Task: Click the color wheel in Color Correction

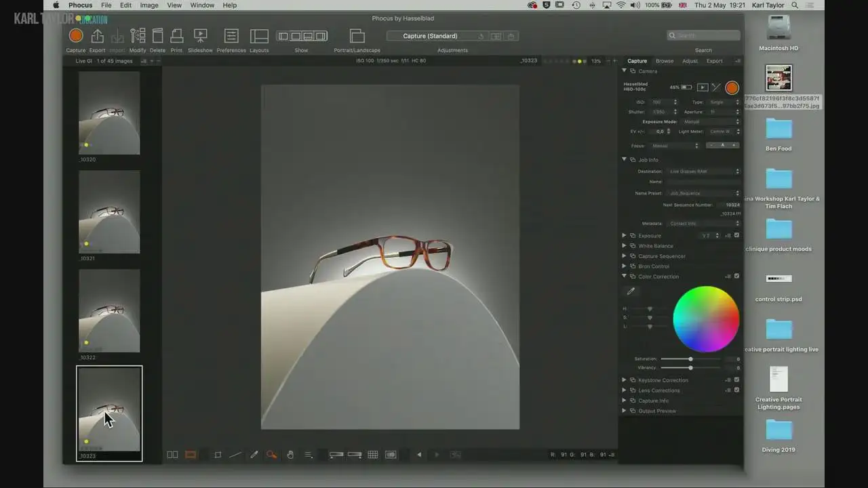Action: click(x=706, y=319)
